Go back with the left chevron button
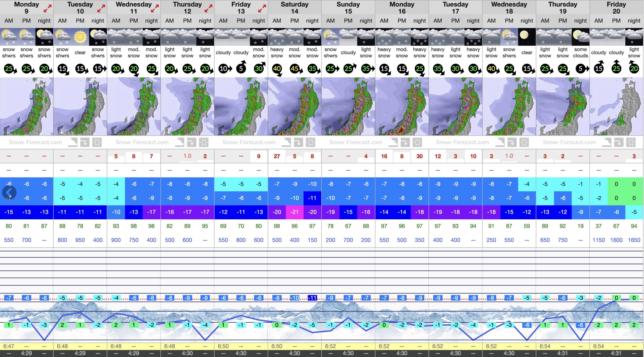 tap(9, 192)
